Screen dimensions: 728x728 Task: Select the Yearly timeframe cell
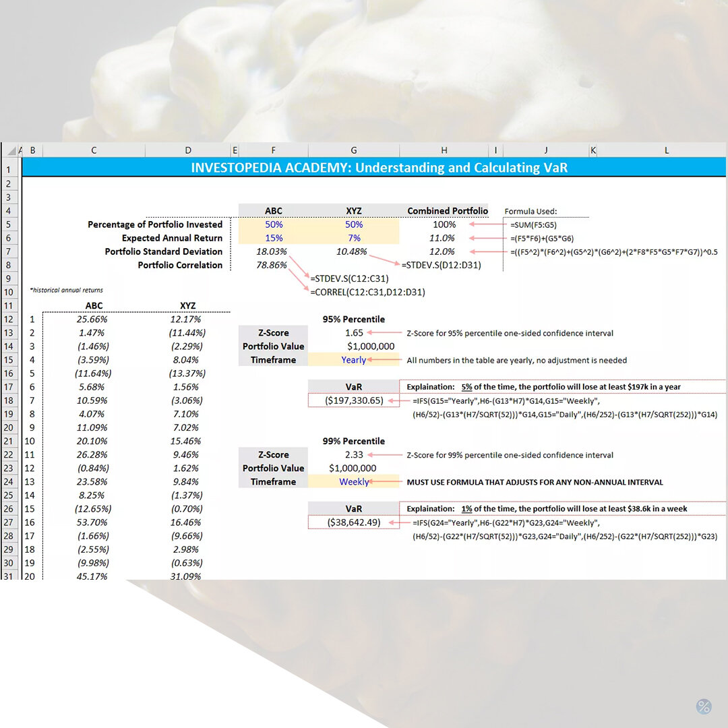354,360
